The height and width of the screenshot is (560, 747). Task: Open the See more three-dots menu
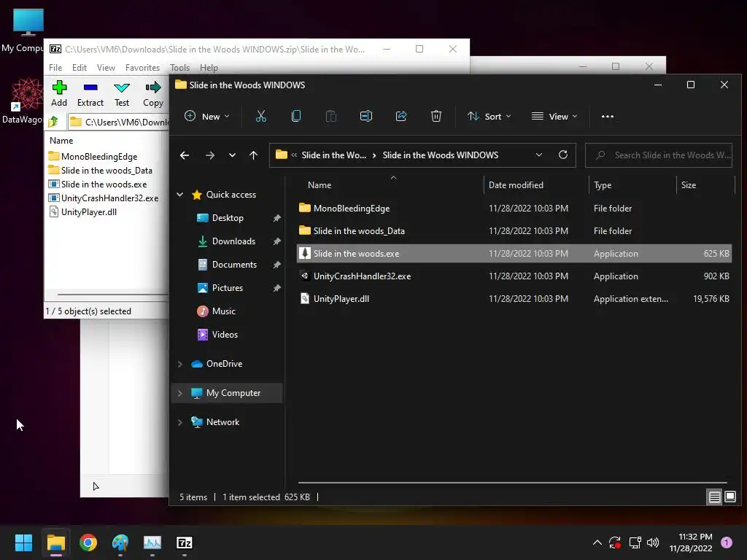(x=608, y=116)
